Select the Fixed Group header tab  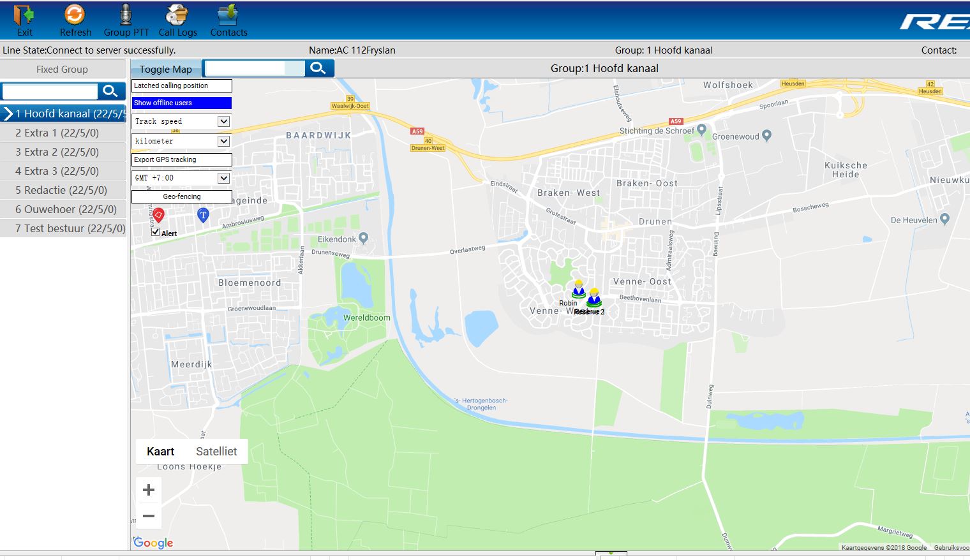tap(63, 69)
